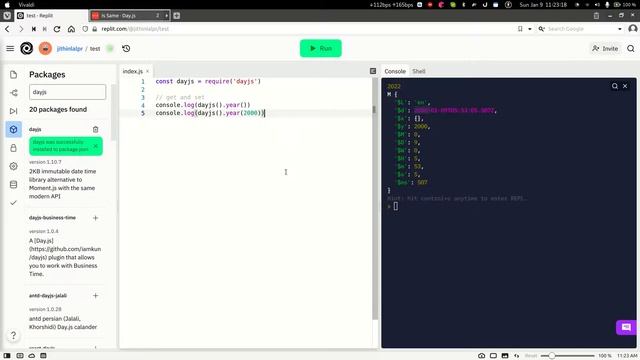The image size is (640, 360).
Task: Open the jithinlalpr user avatar
Action: coord(45,49)
